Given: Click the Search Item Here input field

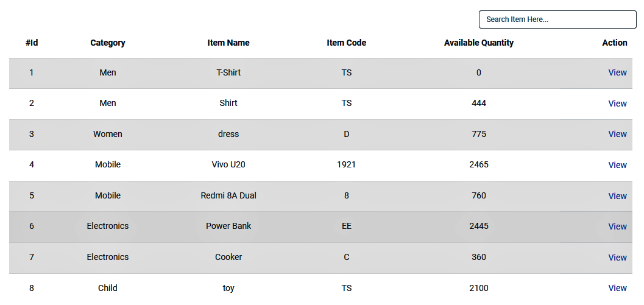Looking at the screenshot, I should (x=557, y=19).
